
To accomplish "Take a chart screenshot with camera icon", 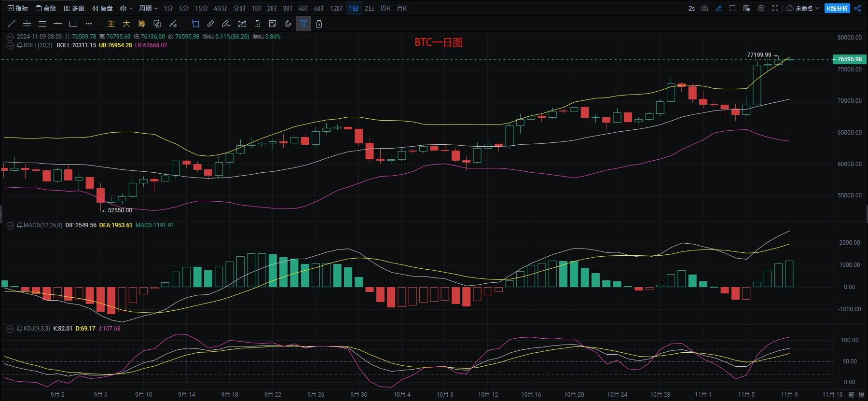I will (704, 8).
